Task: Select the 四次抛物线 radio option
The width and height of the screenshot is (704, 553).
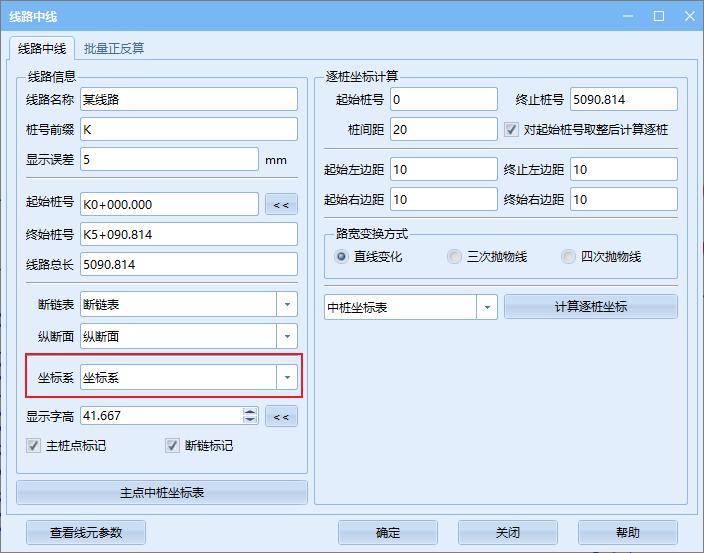Action: point(569,257)
